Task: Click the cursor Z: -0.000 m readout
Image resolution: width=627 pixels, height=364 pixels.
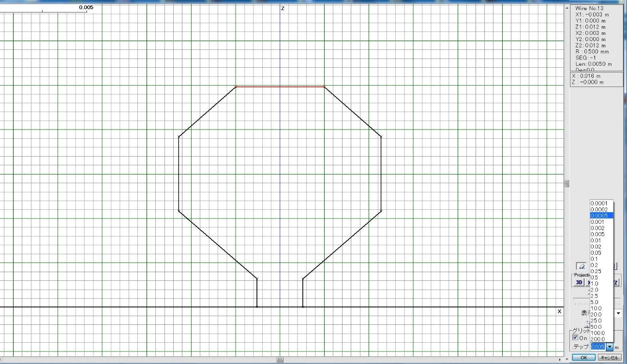Action: 588,82
